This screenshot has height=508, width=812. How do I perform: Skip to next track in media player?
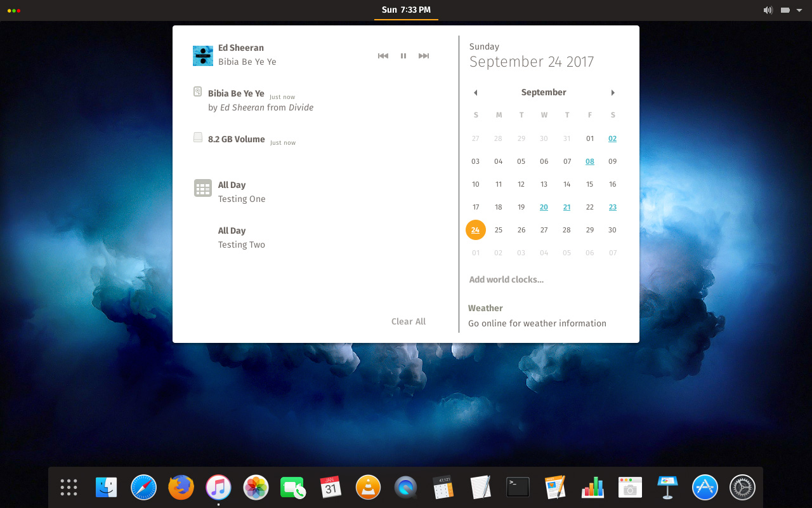point(424,56)
